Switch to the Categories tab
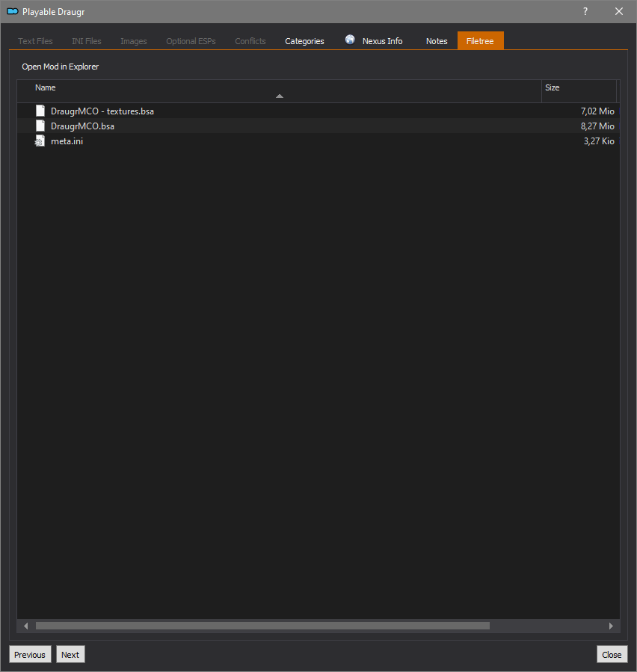Screen dimensions: 637x672 click(304, 41)
